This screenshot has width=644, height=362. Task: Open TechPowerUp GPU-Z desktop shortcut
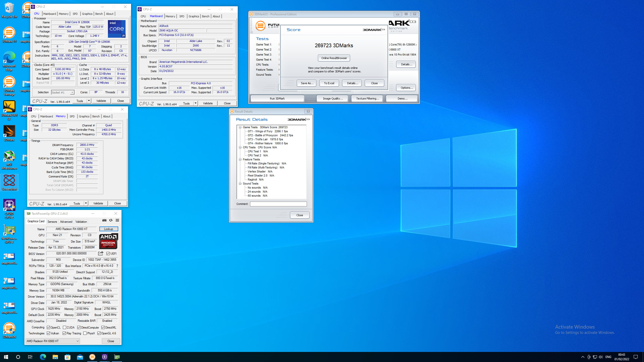point(9,234)
